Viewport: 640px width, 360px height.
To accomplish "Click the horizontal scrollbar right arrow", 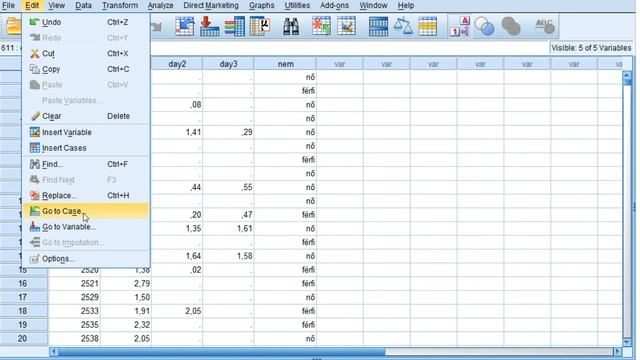I will pos(618,351).
